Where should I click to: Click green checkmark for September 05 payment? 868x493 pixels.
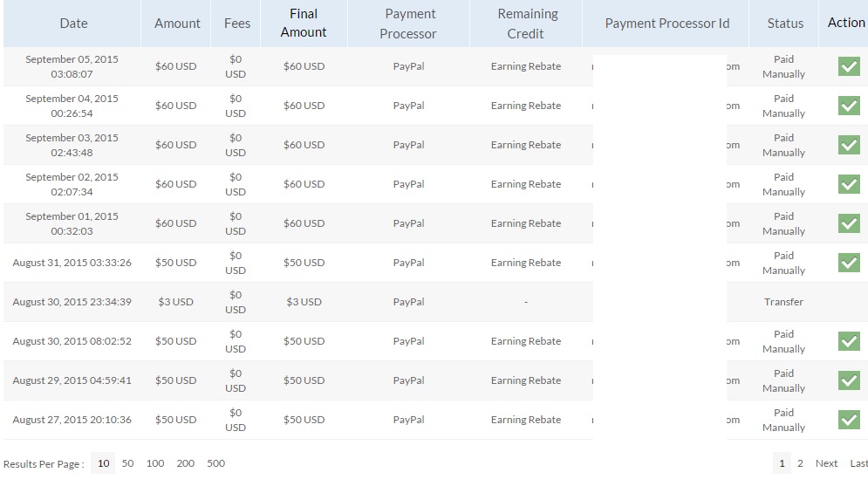pos(848,66)
